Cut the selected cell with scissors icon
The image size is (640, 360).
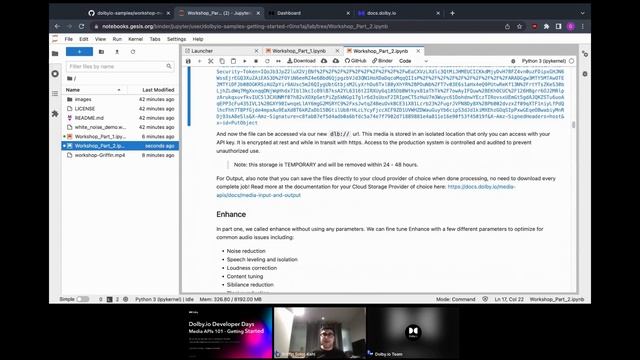[x=211, y=61]
